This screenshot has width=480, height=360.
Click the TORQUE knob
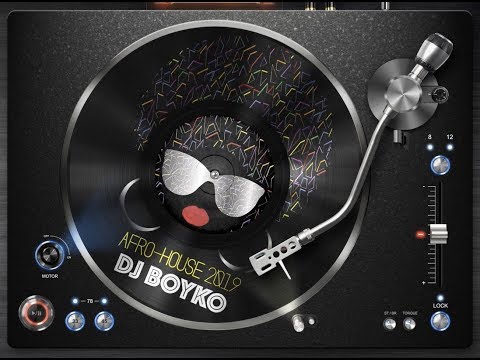[409, 324]
